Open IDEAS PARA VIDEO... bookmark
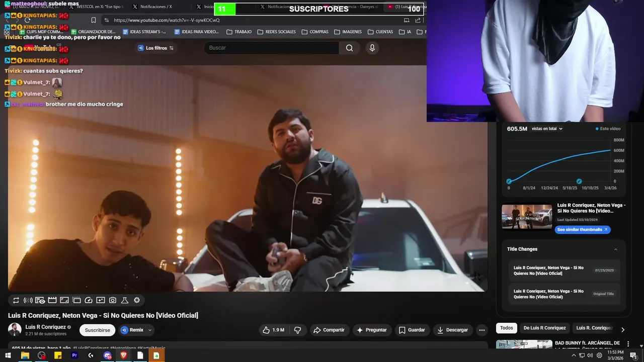 [196, 32]
